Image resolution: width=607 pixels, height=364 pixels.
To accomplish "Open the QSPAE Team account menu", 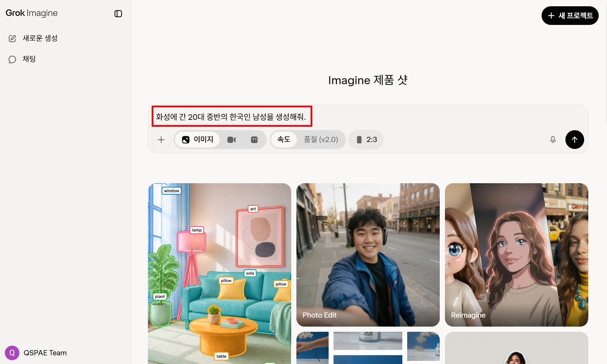I will click(36, 353).
